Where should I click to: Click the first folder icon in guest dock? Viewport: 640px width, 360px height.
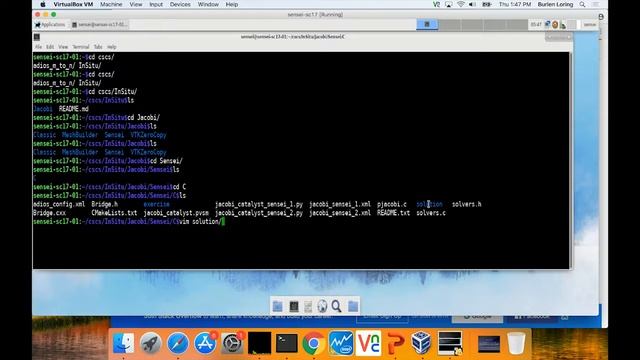(278, 306)
